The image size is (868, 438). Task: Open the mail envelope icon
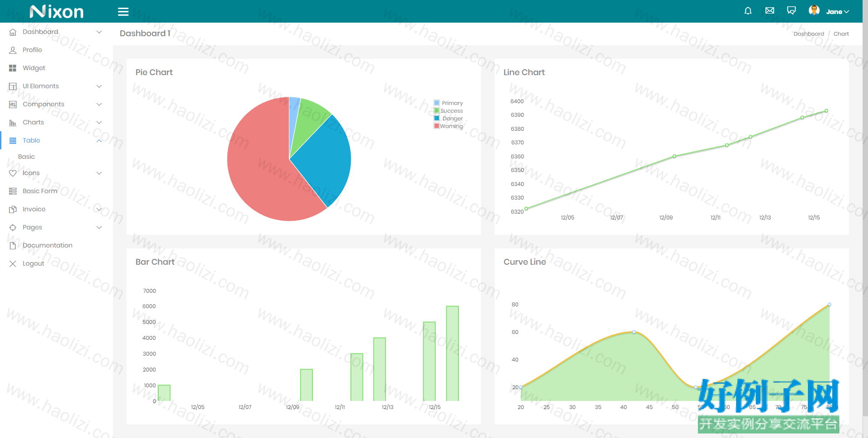tap(769, 10)
